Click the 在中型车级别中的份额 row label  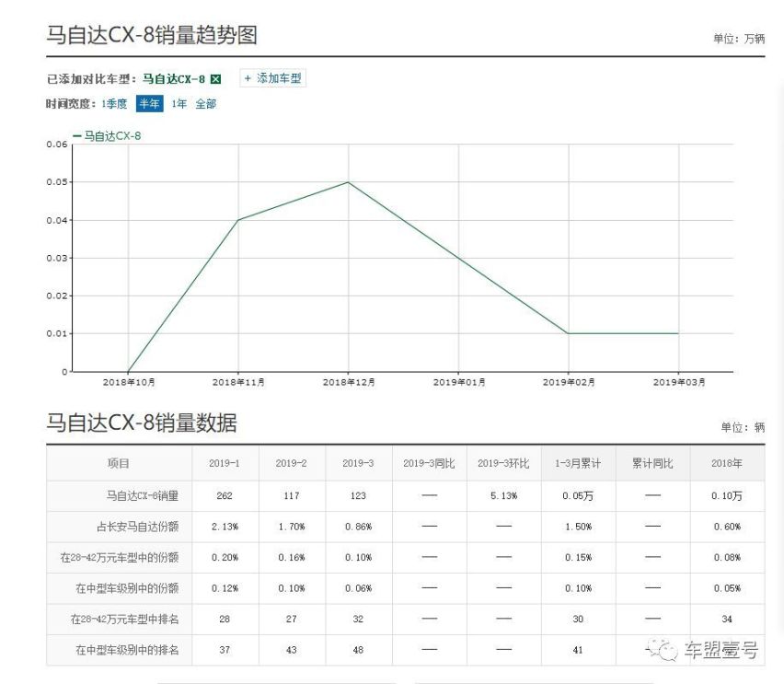tap(127, 588)
